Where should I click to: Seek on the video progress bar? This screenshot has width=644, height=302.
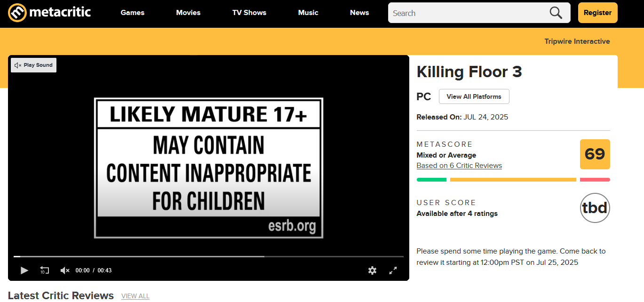click(208, 256)
